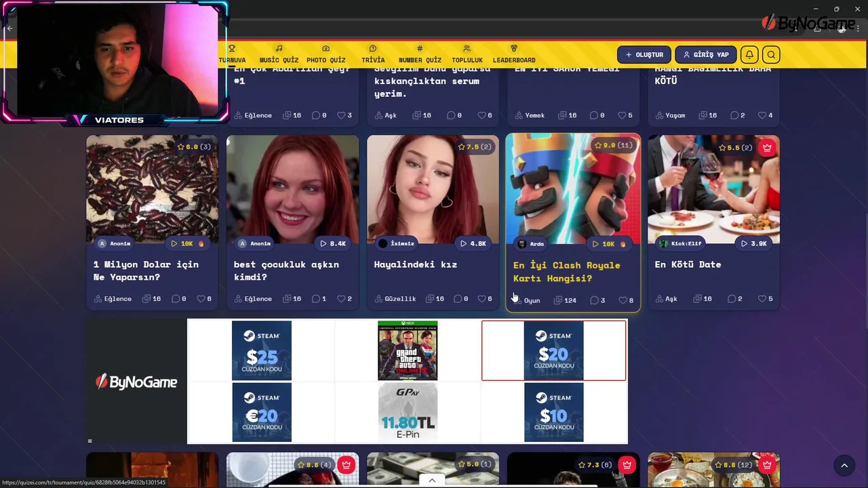Click the scroll-to-top arrow button
The height and width of the screenshot is (488, 868).
(x=844, y=465)
